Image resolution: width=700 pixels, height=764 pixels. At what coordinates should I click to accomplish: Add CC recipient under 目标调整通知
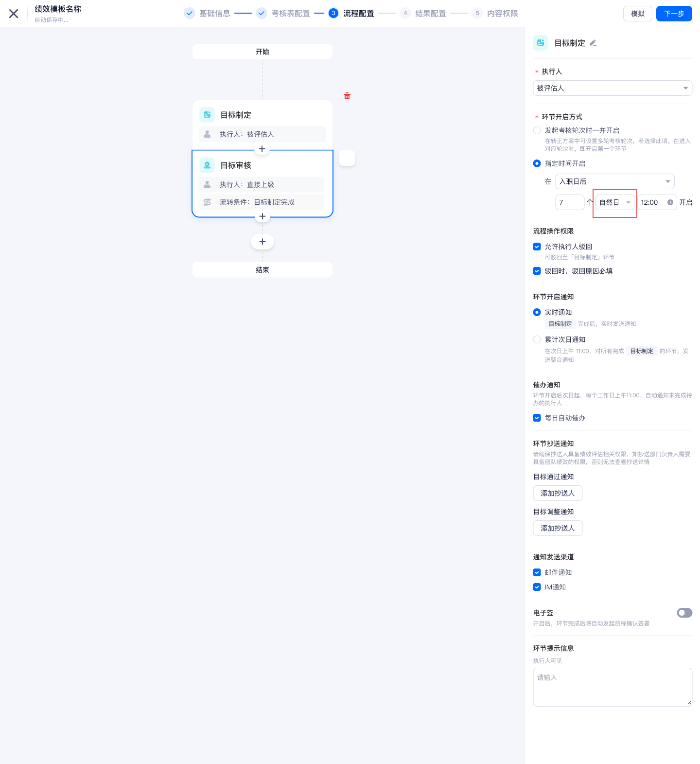pos(558,528)
